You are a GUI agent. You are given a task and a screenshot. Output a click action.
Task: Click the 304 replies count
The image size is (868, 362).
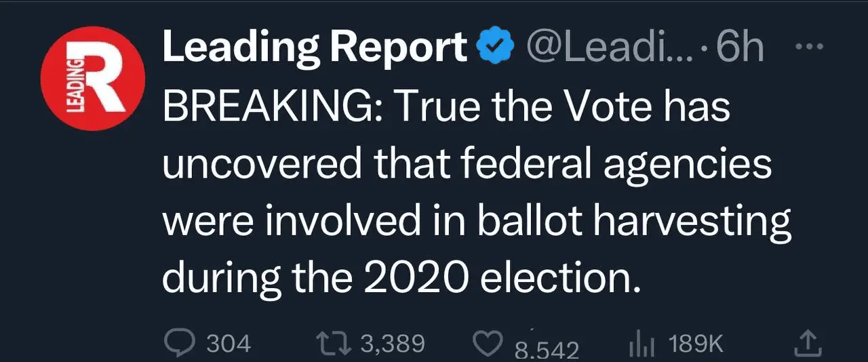(228, 344)
